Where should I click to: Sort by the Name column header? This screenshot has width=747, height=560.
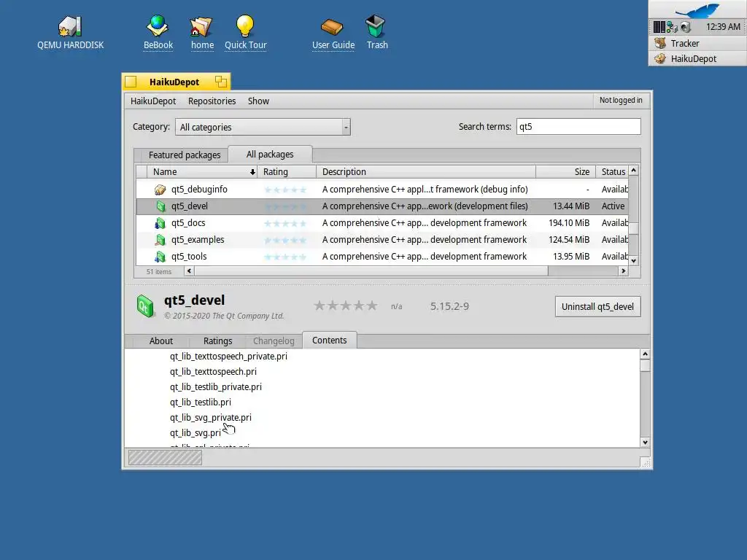coord(203,172)
